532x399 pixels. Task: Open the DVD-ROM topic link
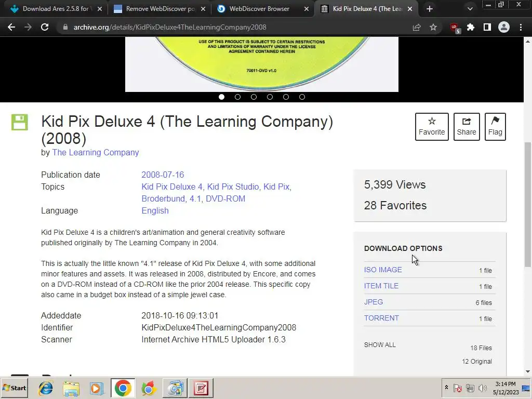click(225, 198)
